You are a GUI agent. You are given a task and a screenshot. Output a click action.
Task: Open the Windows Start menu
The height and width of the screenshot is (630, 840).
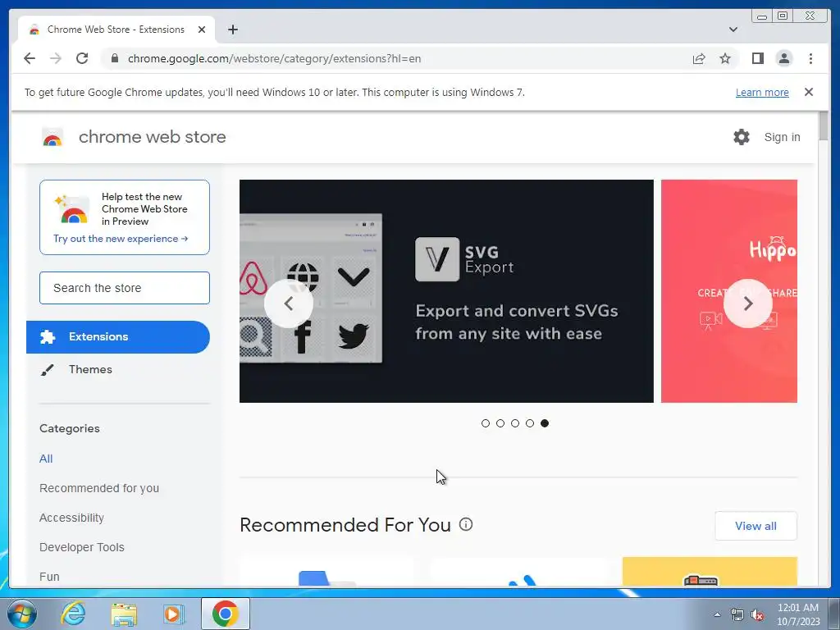22,614
